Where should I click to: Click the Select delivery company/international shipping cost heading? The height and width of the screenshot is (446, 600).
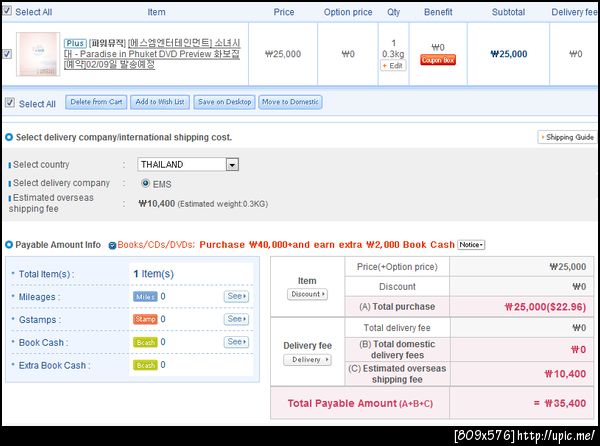[124, 137]
